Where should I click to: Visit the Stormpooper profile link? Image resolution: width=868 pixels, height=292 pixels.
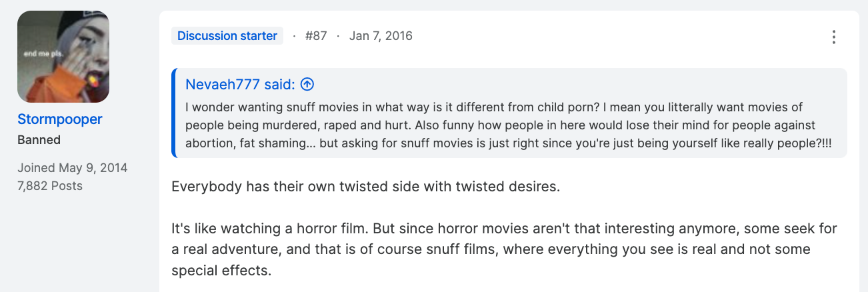coord(60,119)
